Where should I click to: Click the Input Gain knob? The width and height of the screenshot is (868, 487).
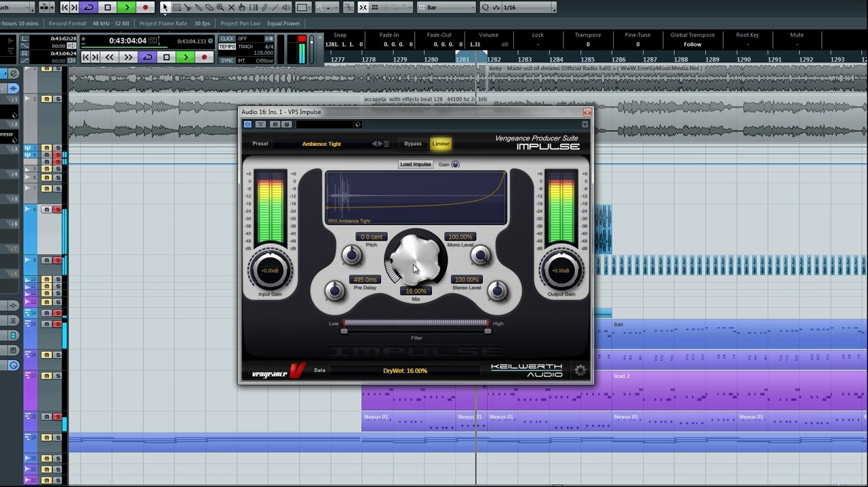(270, 271)
